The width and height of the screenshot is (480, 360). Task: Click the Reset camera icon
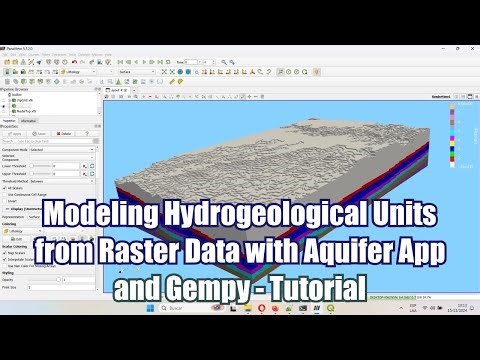[164, 72]
